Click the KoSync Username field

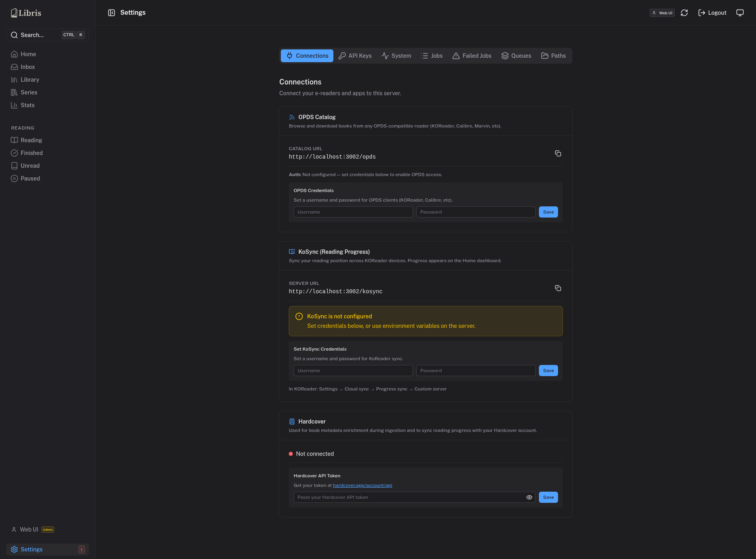353,371
